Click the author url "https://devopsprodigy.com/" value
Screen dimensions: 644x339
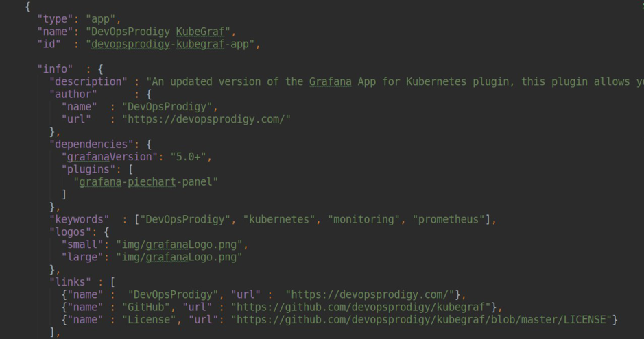coord(206,119)
